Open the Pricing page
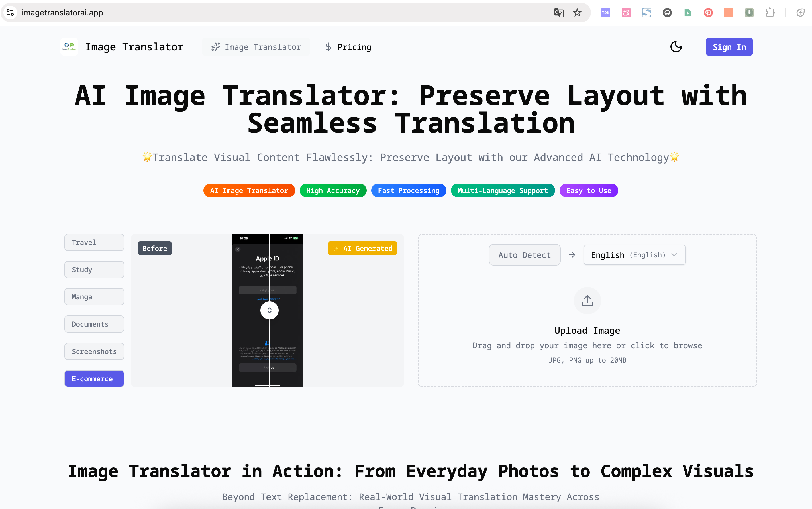This screenshot has height=509, width=812. click(x=354, y=47)
